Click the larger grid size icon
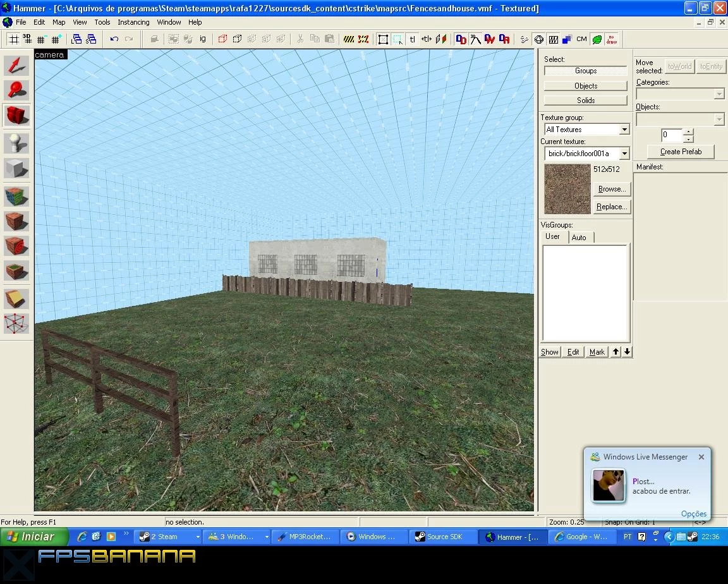728x584 pixels. (x=56, y=39)
